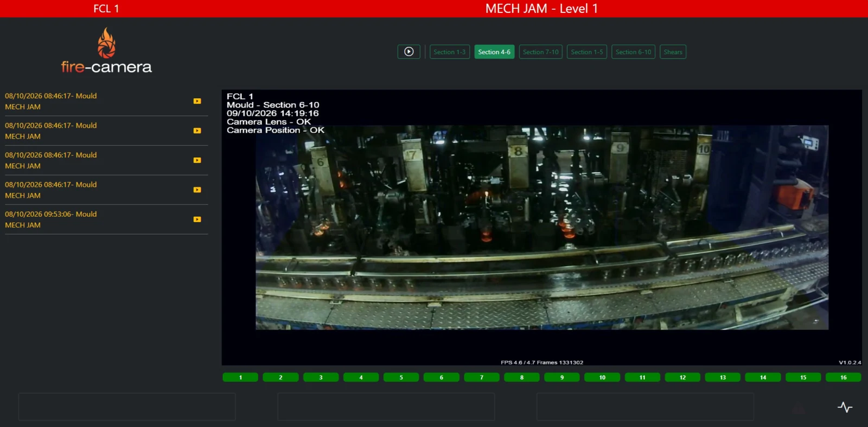The image size is (868, 427).
Task: Select the section 10 status button
Action: tap(602, 377)
